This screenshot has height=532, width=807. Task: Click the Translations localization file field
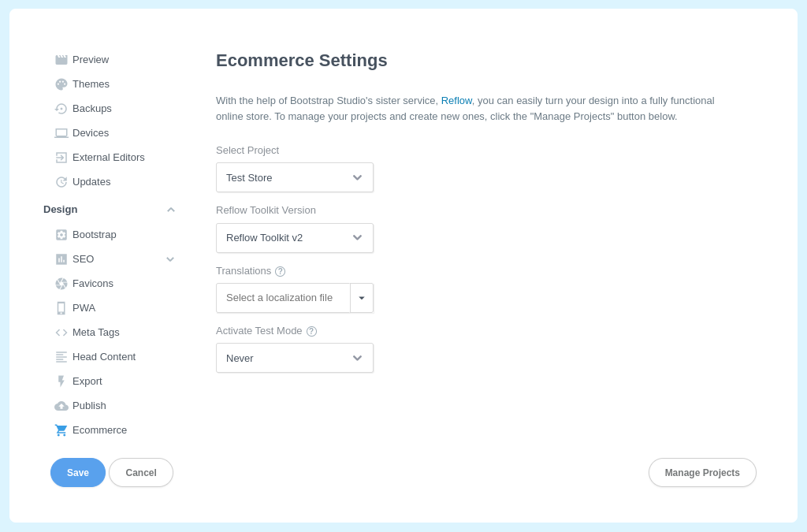[284, 298]
